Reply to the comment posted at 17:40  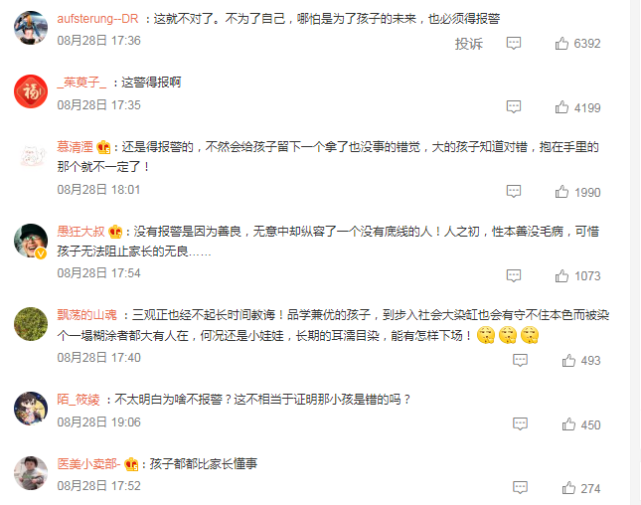click(520, 360)
